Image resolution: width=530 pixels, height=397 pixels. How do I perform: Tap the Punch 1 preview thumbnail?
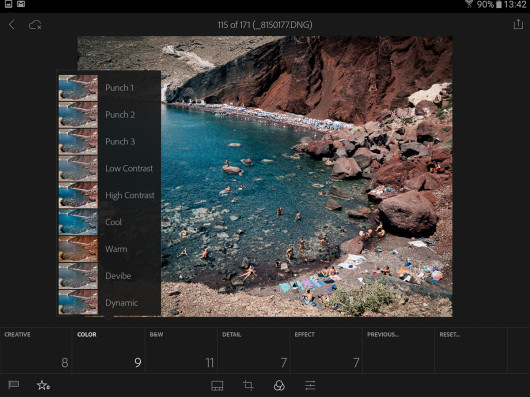78,88
